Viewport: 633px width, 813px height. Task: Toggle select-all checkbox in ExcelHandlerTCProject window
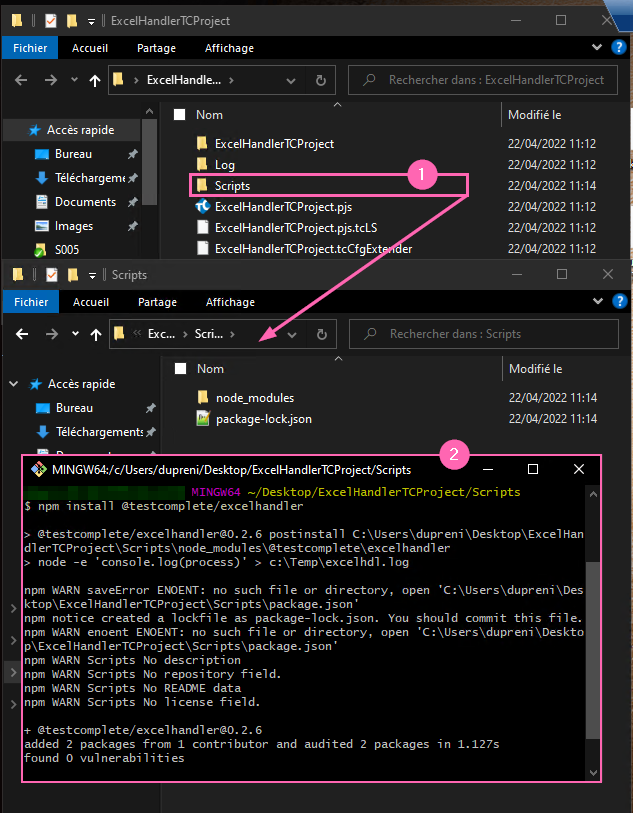point(179,115)
